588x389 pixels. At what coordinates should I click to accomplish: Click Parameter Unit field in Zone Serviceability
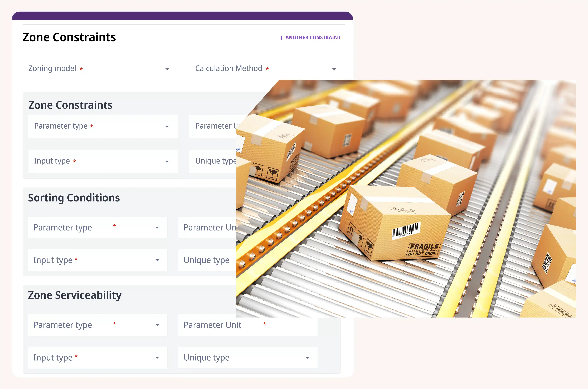(248, 325)
